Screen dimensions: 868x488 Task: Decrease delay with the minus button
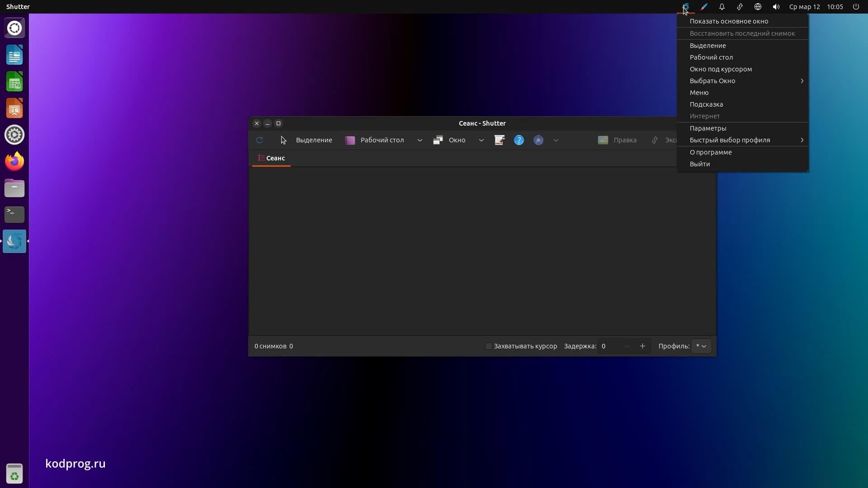coord(627,346)
